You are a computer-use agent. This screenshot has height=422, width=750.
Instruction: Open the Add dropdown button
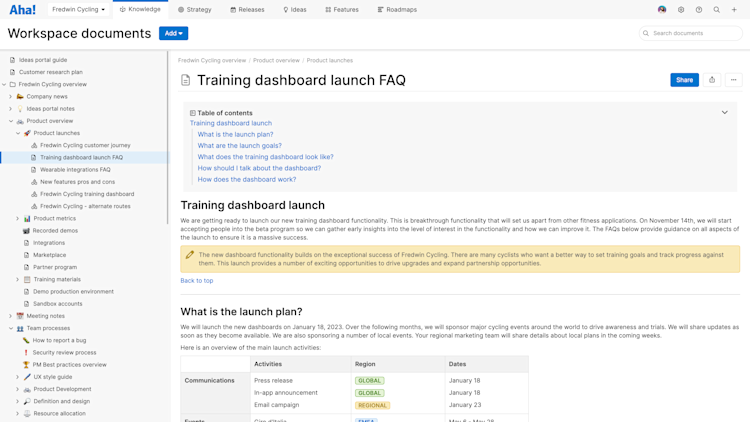pos(173,33)
